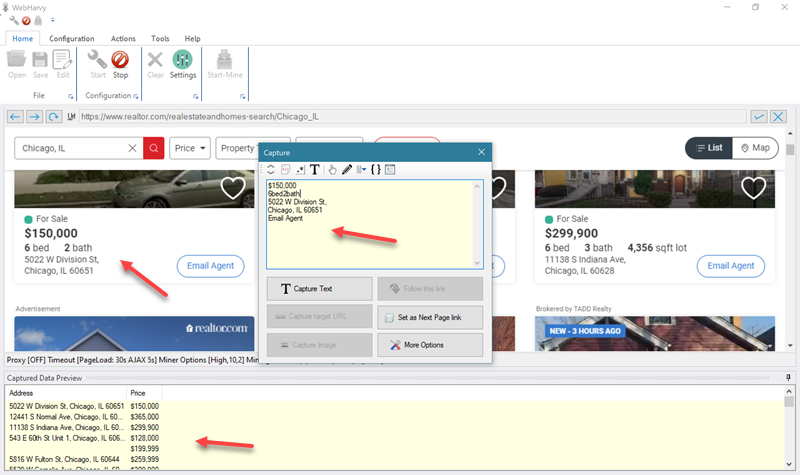Expand the File group dialog launcher
Screen dimensions: 800x475
(72, 97)
